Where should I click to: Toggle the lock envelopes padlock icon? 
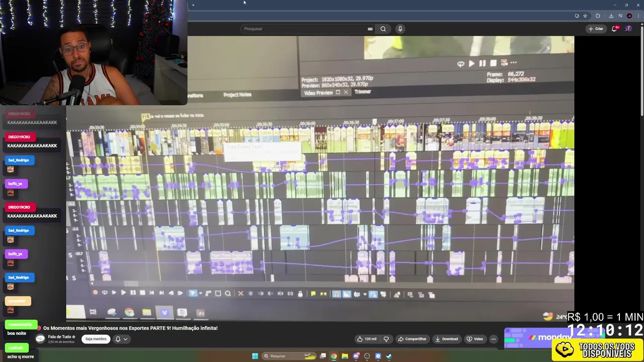point(300,294)
